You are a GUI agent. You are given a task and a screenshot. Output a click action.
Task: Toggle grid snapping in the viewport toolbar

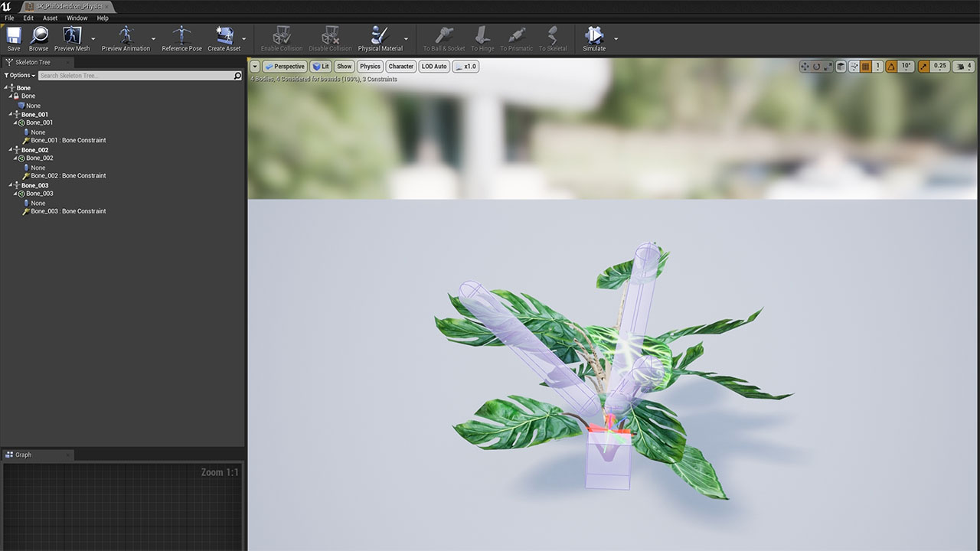pos(865,67)
